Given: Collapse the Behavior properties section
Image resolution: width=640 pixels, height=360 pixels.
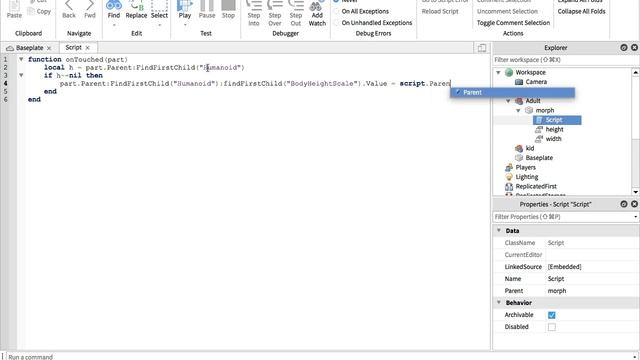Looking at the screenshot, I should [x=498, y=303].
